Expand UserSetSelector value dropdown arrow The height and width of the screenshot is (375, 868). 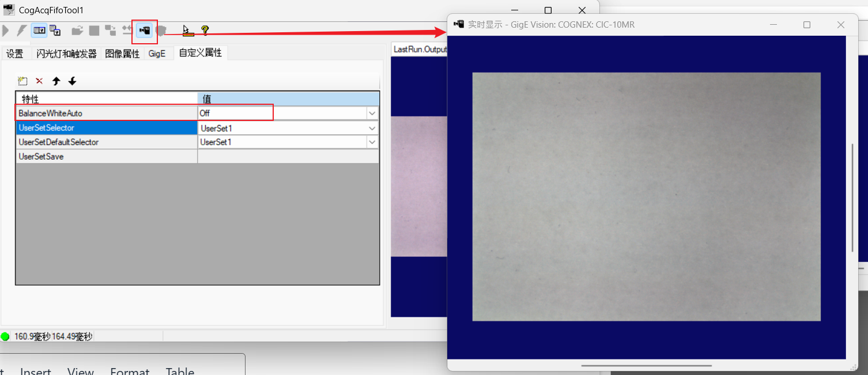point(372,128)
